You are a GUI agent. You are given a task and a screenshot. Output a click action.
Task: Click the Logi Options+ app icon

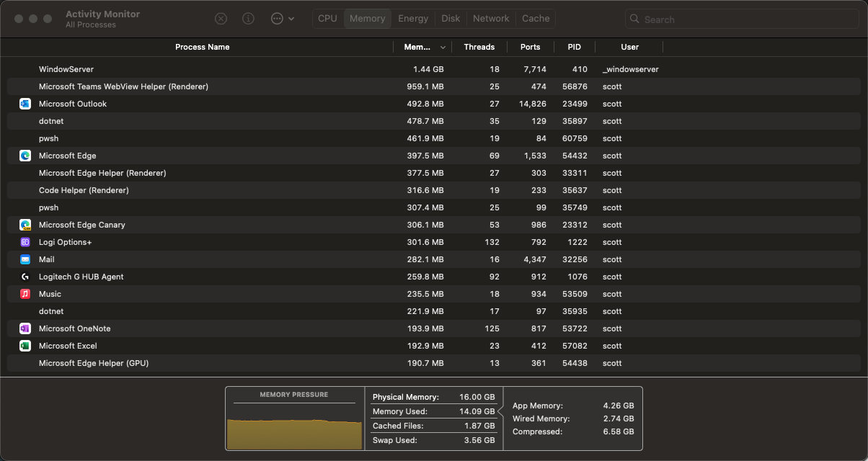(25, 242)
